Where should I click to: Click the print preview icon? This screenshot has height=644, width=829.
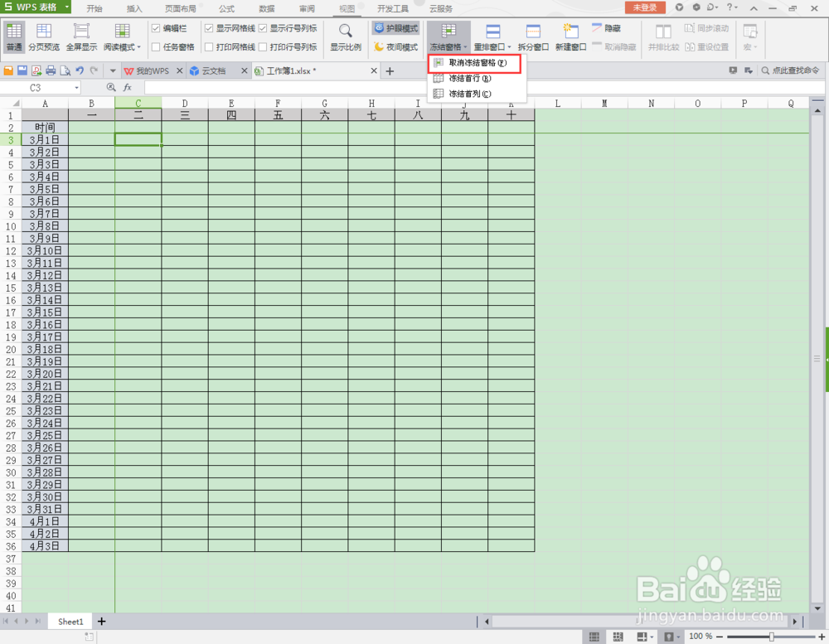click(x=65, y=70)
